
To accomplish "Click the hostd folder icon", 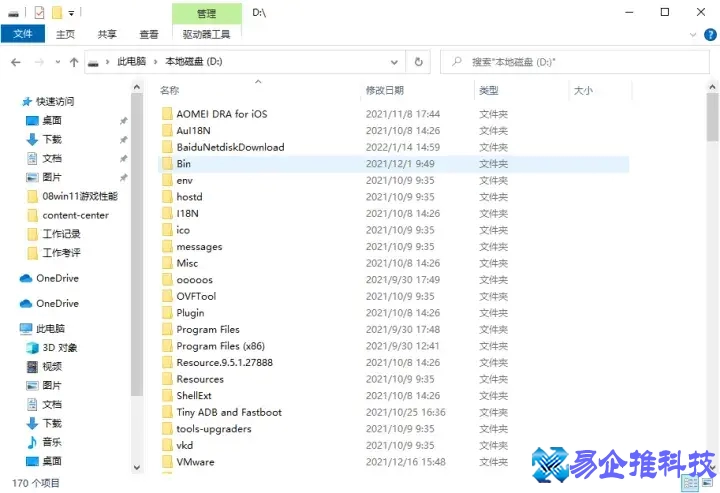I will [167, 197].
